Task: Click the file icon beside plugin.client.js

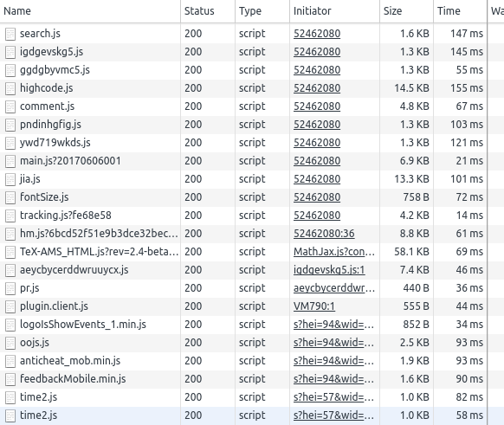Action: [x=10, y=306]
